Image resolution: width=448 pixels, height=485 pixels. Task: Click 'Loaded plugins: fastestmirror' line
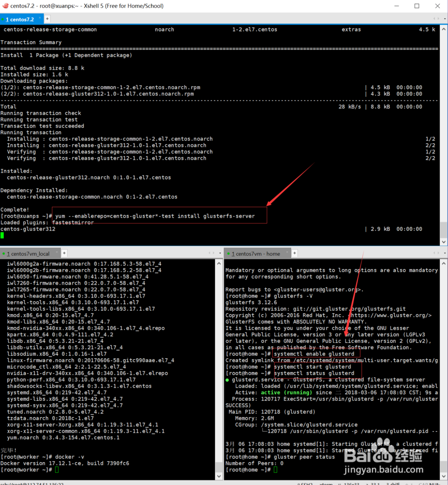pyautogui.click(x=47, y=223)
